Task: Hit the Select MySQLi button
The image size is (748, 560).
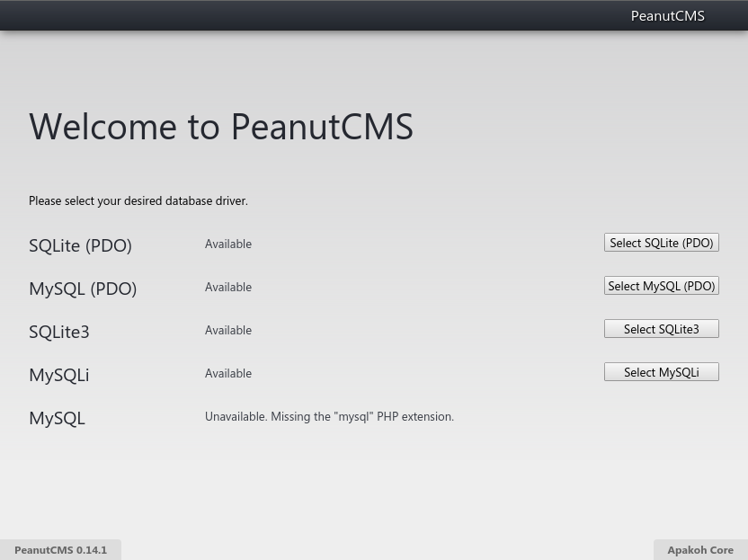Action: (x=661, y=372)
